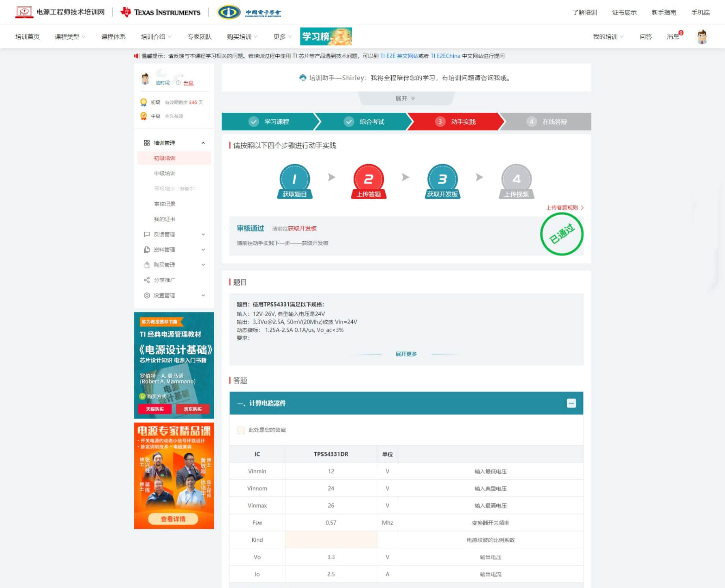The height and width of the screenshot is (588, 725).
Task: Open 课程体系 navigation item
Action: [x=113, y=36]
